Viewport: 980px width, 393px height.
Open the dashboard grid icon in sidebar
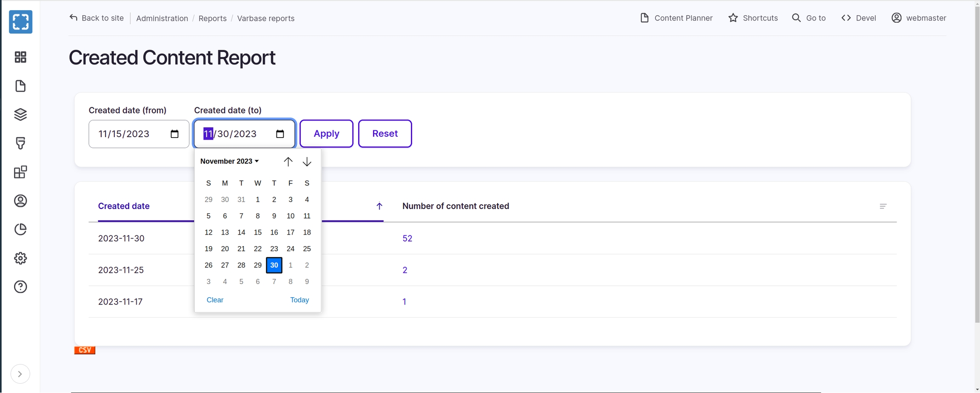(20, 57)
